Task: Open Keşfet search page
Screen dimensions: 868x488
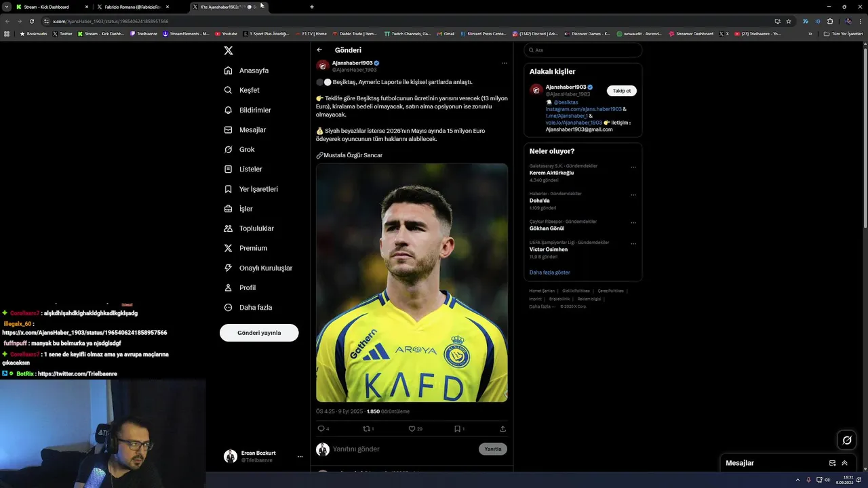Action: point(242,90)
